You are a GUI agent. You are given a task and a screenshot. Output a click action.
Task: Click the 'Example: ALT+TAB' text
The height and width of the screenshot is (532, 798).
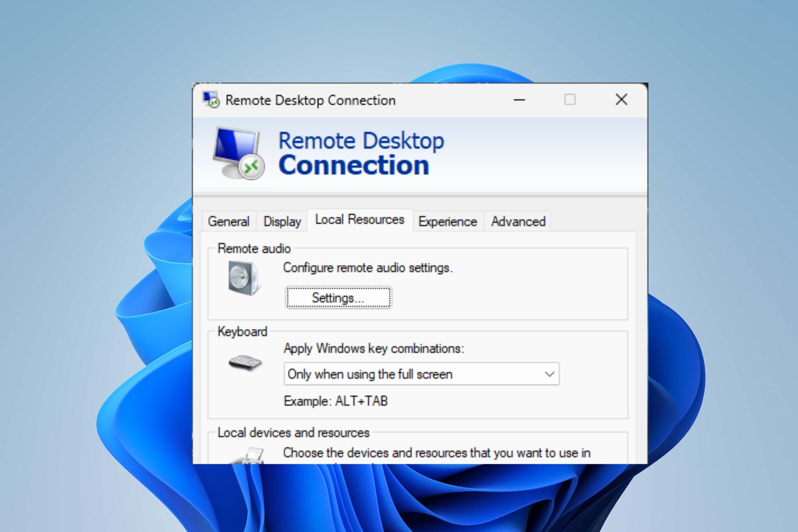336,401
